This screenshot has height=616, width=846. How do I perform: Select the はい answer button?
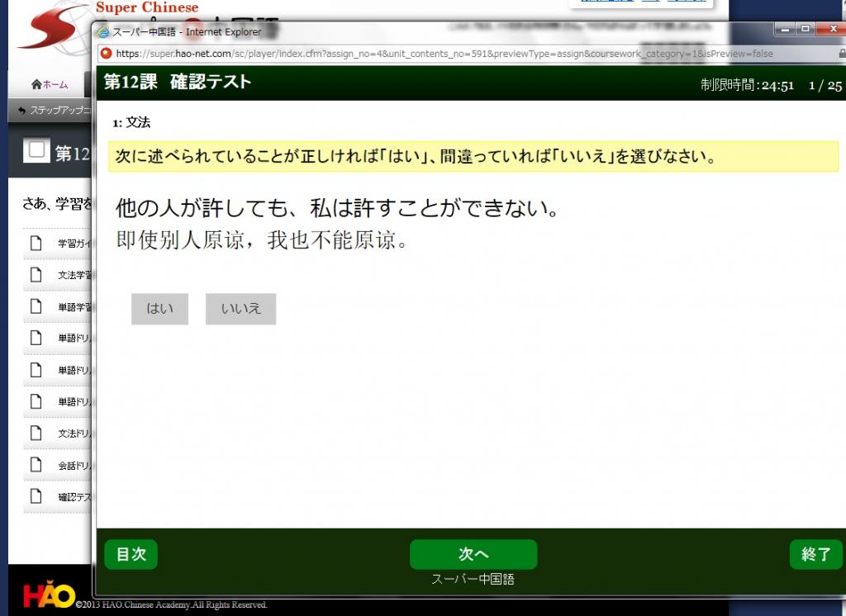tap(159, 309)
